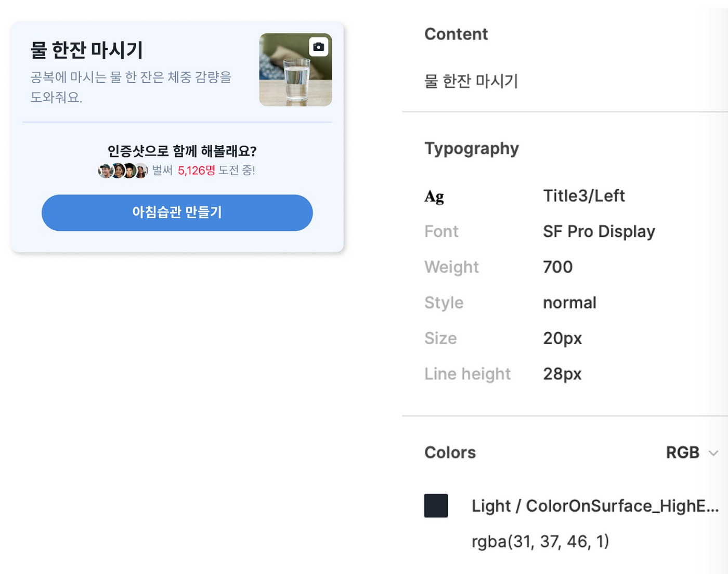Viewport: 728px width, 574px height.
Task: Click the font weight 700 value
Action: [557, 267]
